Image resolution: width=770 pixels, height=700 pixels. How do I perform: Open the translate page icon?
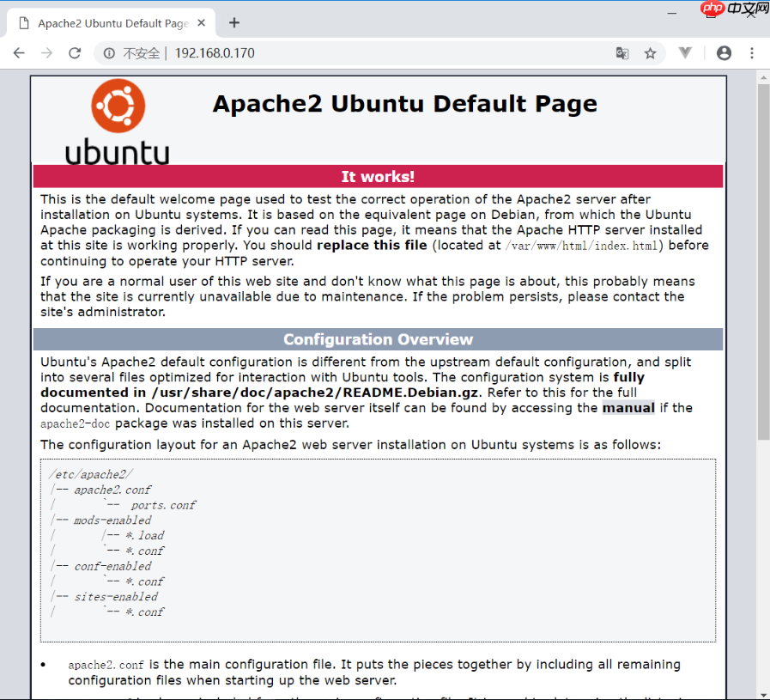(x=622, y=53)
